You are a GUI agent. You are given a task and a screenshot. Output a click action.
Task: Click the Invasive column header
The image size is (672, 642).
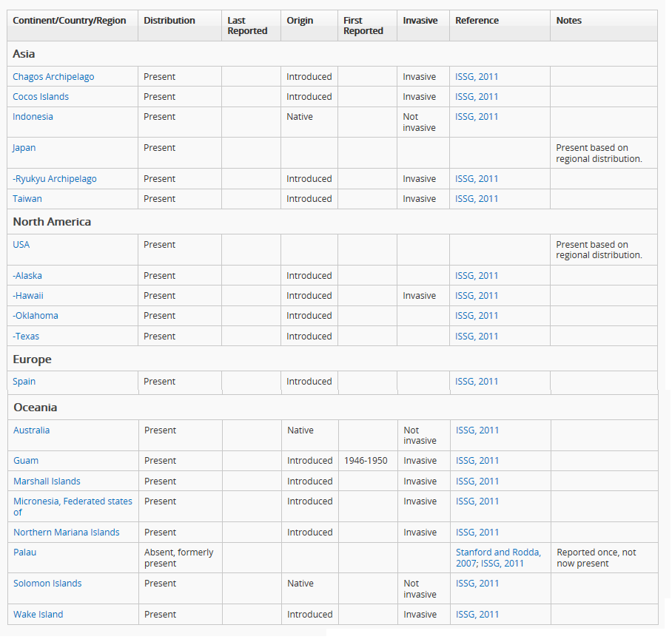420,21
